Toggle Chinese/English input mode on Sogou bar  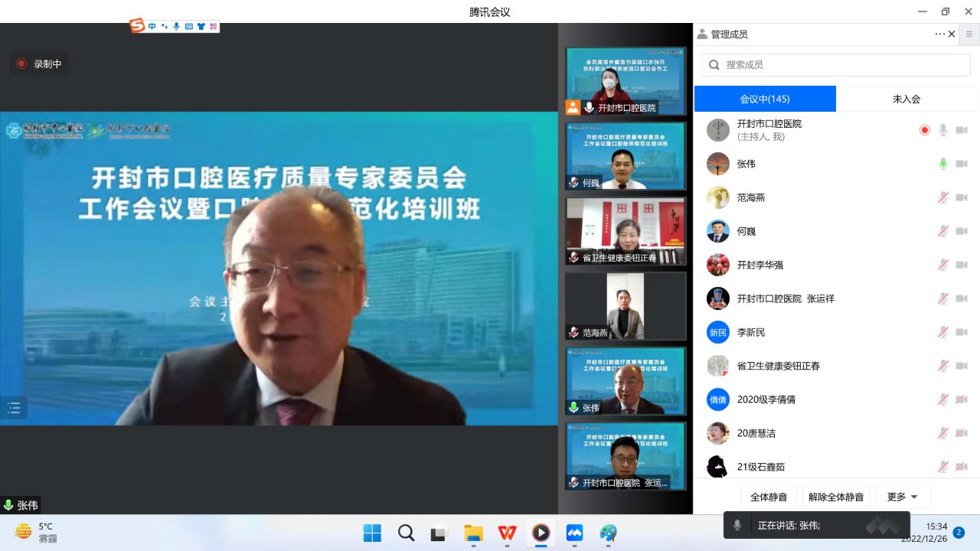coord(152,26)
